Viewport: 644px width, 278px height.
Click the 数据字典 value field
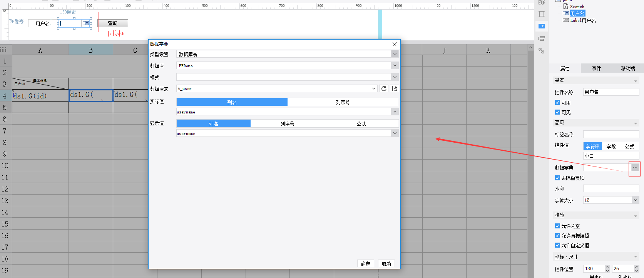606,167
